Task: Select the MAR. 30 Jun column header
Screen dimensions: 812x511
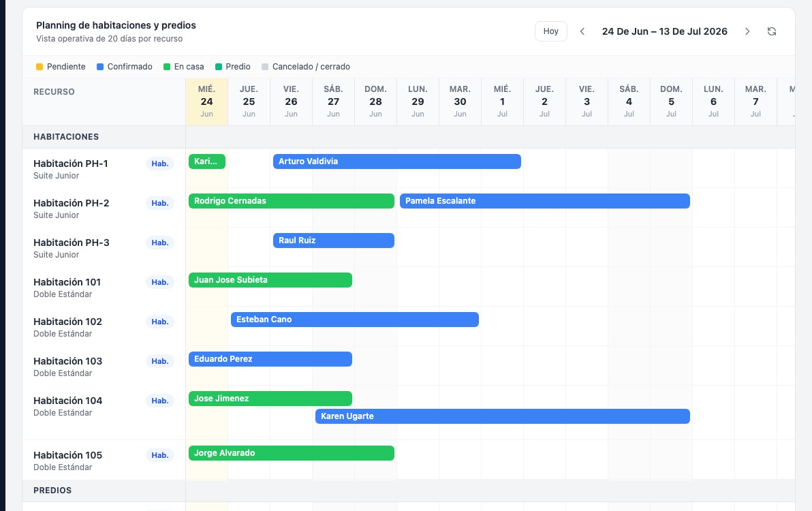Action: click(460, 102)
